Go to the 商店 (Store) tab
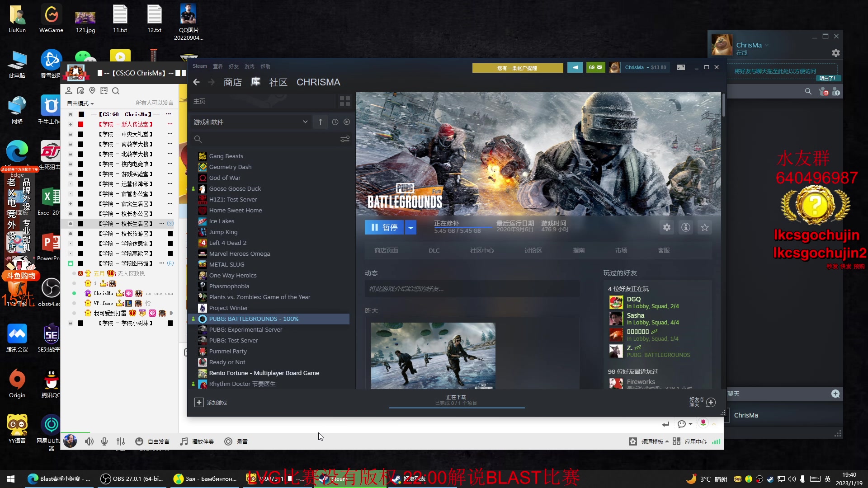Screen dimensions: 868x488 [x=232, y=82]
